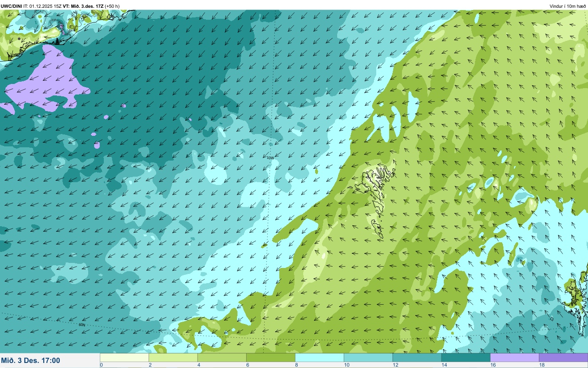Select the light green 4–6 legend swatch
This screenshot has height=368, width=588.
[x=222, y=357]
